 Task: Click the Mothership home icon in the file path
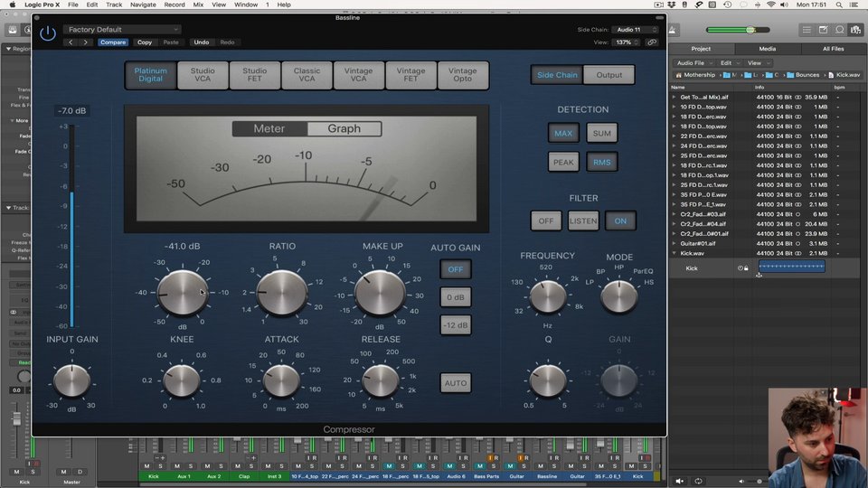[679, 75]
